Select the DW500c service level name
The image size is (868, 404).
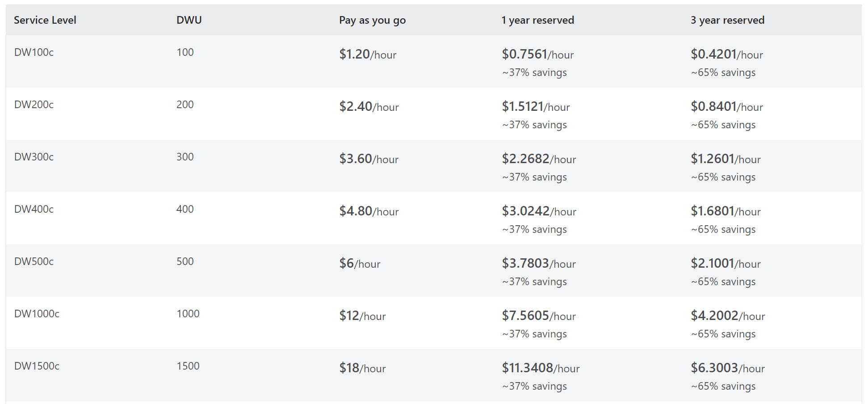click(x=34, y=261)
